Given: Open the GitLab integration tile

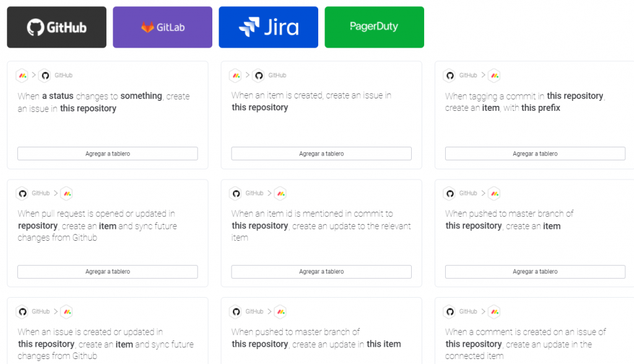Looking at the screenshot, I should (x=162, y=27).
